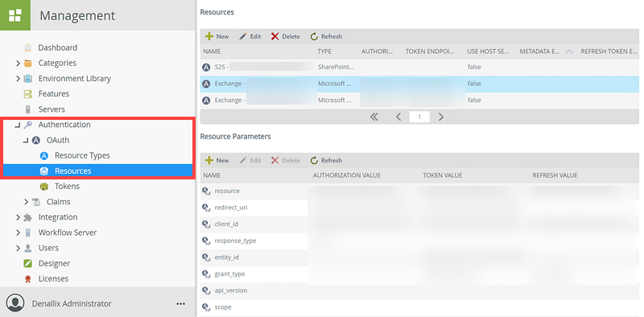Click the S2S resource row icon

point(206,67)
